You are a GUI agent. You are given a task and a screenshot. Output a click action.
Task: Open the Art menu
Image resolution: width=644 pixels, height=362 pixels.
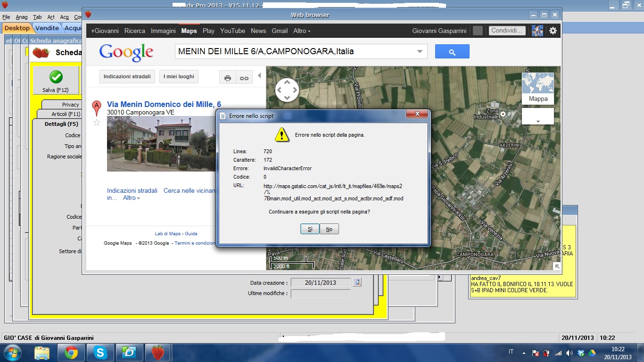point(51,17)
